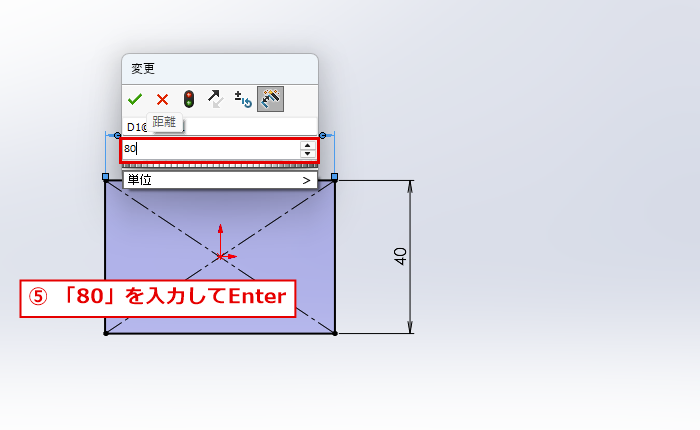Click the 変更 dialog title bar
The width and height of the screenshot is (700, 430).
pos(220,69)
